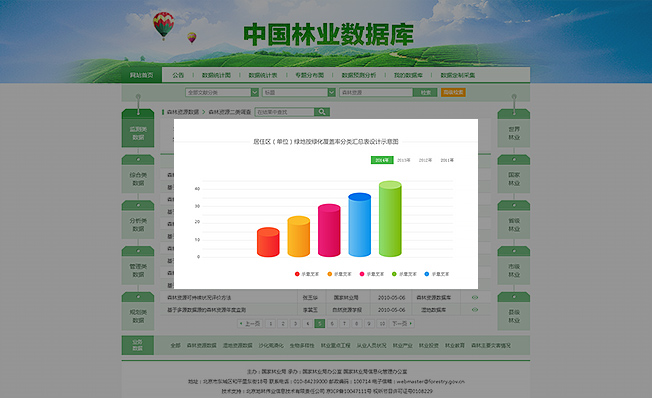
Task: Click highlighted page 5 in pagination
Action: [319, 324]
